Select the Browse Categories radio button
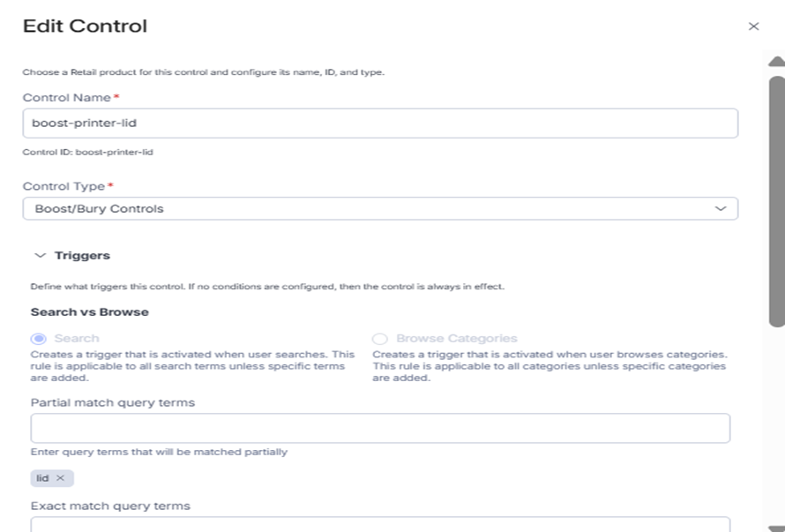The height and width of the screenshot is (532, 785). click(x=380, y=339)
